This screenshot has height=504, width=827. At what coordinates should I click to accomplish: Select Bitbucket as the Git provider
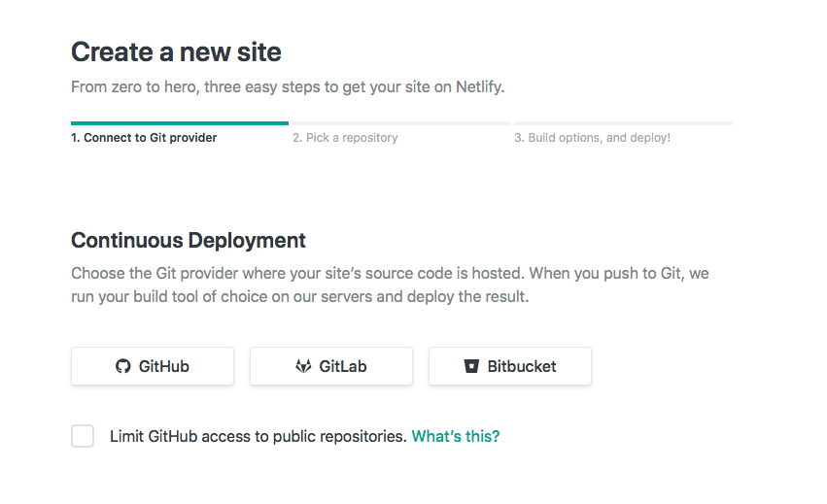coord(510,366)
